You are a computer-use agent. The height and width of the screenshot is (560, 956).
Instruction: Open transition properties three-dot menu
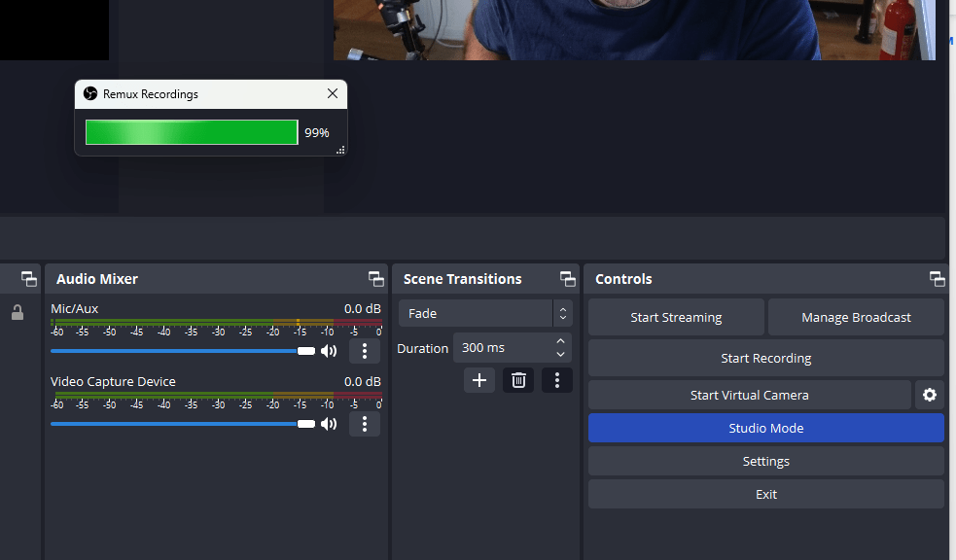click(x=556, y=380)
